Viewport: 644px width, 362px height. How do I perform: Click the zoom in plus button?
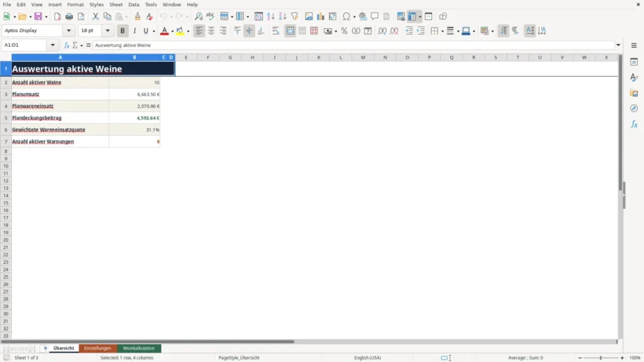(x=622, y=358)
